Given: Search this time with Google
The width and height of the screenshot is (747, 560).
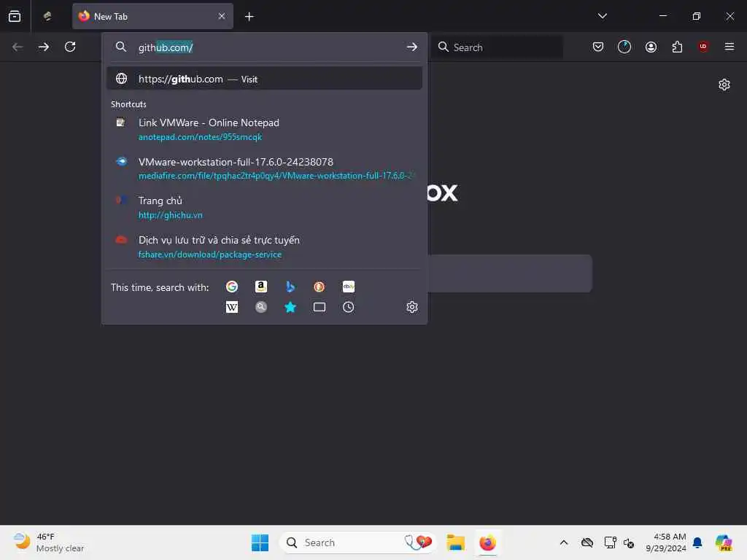Looking at the screenshot, I should (232, 287).
